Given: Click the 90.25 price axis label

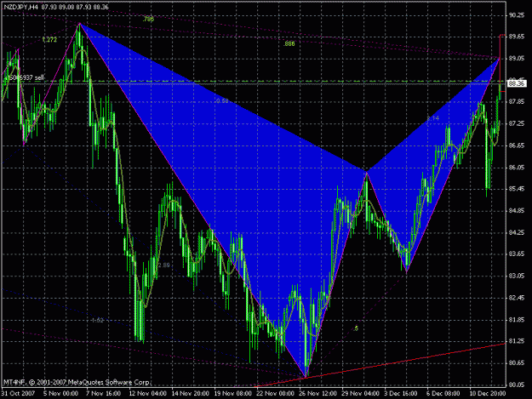Looking at the screenshot, I should [517, 15].
